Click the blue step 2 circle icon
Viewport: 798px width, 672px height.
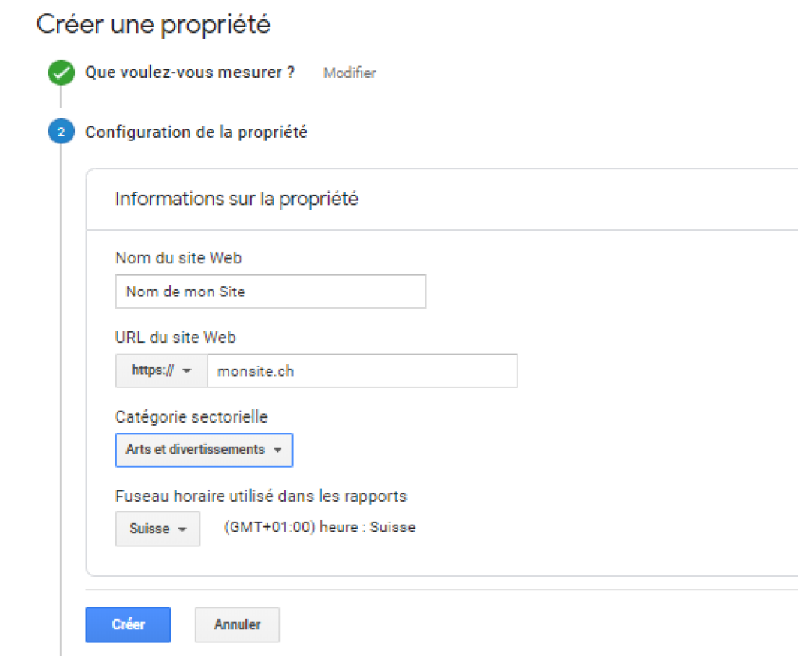pos(61,131)
